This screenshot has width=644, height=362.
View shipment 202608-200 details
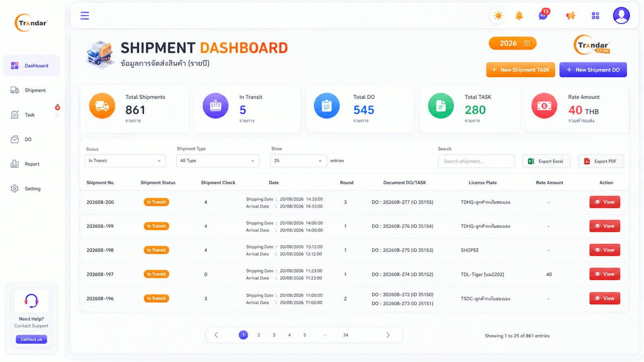pyautogui.click(x=605, y=202)
